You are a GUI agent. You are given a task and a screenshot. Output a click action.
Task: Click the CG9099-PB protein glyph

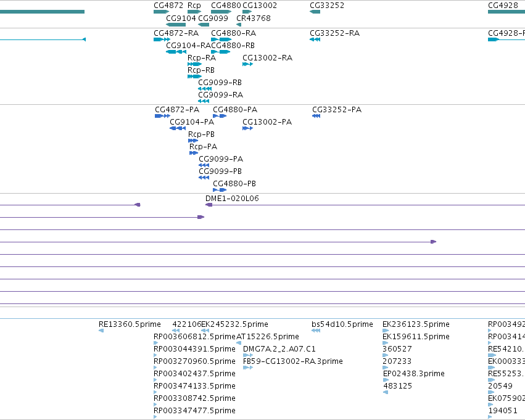coord(204,178)
